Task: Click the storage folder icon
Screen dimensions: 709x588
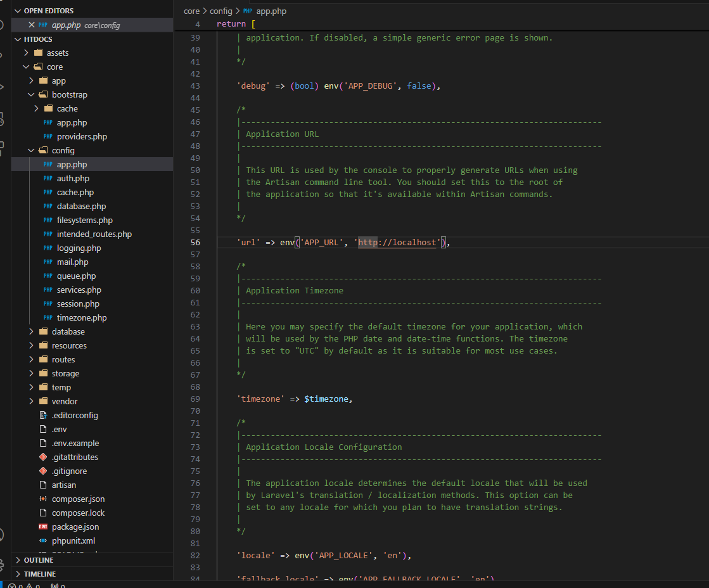Action: click(44, 374)
